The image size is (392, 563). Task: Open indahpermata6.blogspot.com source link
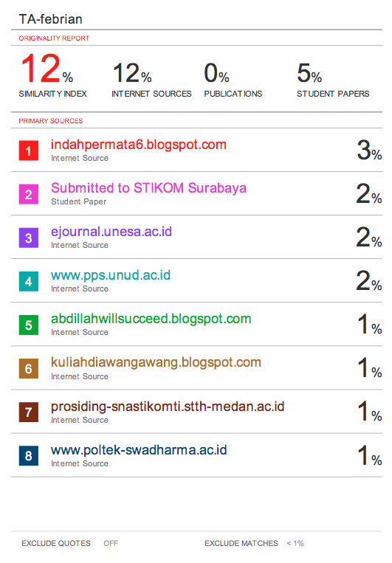tap(139, 145)
